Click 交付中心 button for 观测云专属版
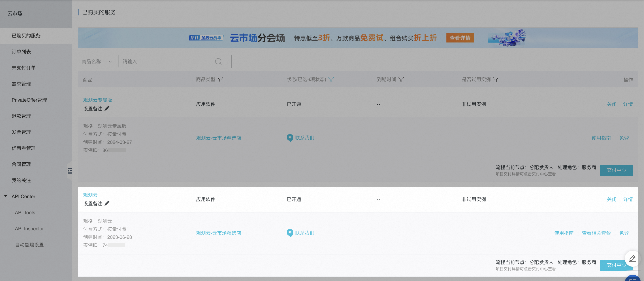Image resolution: width=644 pixels, height=281 pixels. pos(616,170)
